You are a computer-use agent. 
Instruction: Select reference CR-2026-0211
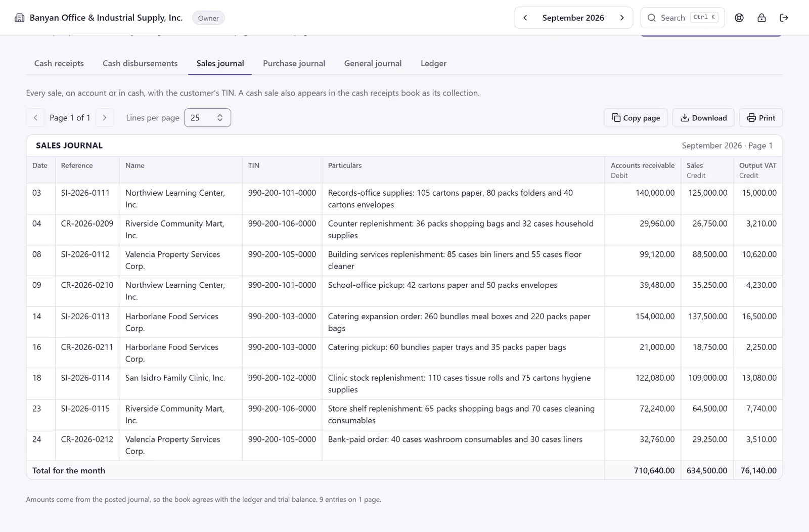pos(87,347)
